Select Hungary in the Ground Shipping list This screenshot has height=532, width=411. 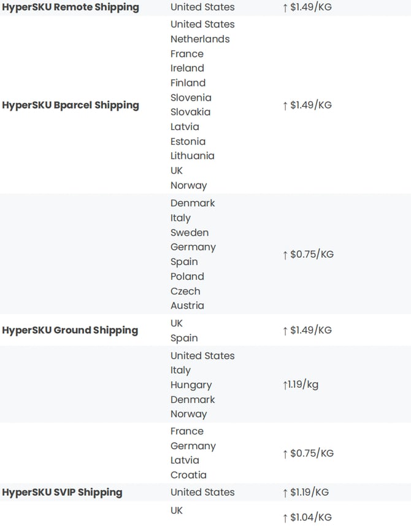191,385
